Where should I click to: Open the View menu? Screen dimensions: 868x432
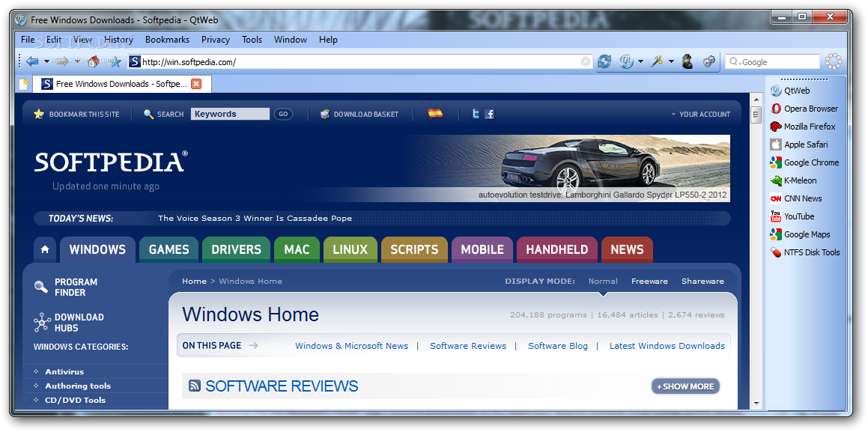pyautogui.click(x=82, y=39)
